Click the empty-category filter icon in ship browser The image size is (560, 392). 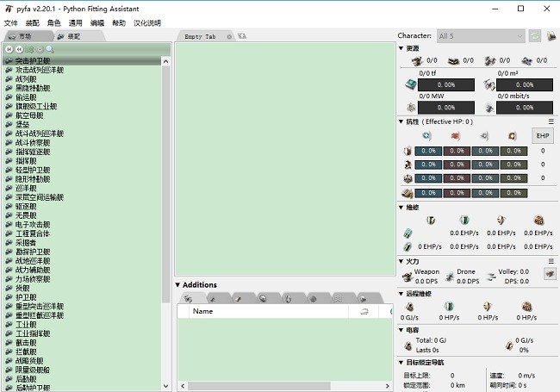coord(40,49)
